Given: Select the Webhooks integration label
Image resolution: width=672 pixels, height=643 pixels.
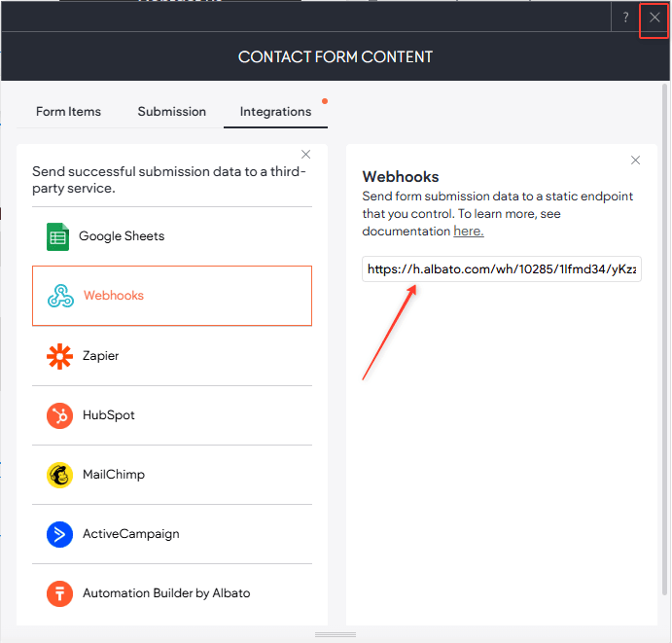Looking at the screenshot, I should [x=114, y=296].
